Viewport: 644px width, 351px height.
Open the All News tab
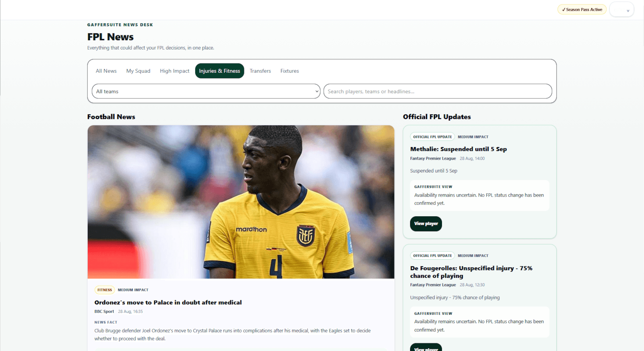tap(106, 71)
